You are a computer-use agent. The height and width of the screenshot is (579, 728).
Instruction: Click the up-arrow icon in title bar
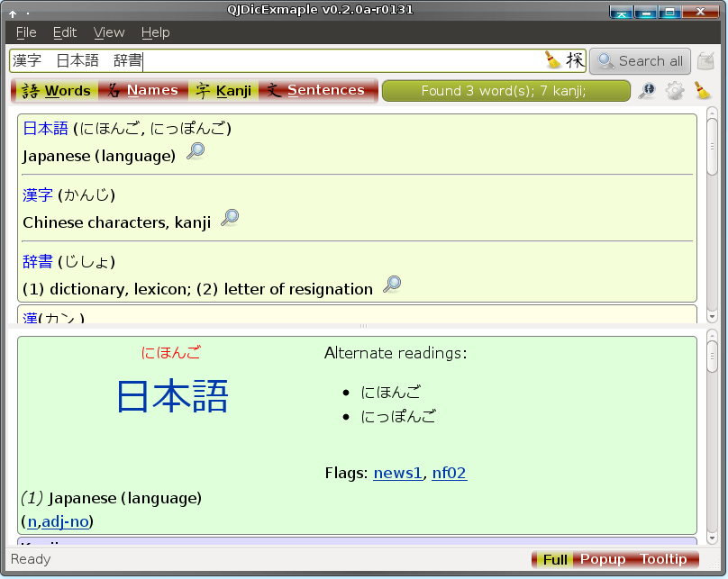point(13,14)
